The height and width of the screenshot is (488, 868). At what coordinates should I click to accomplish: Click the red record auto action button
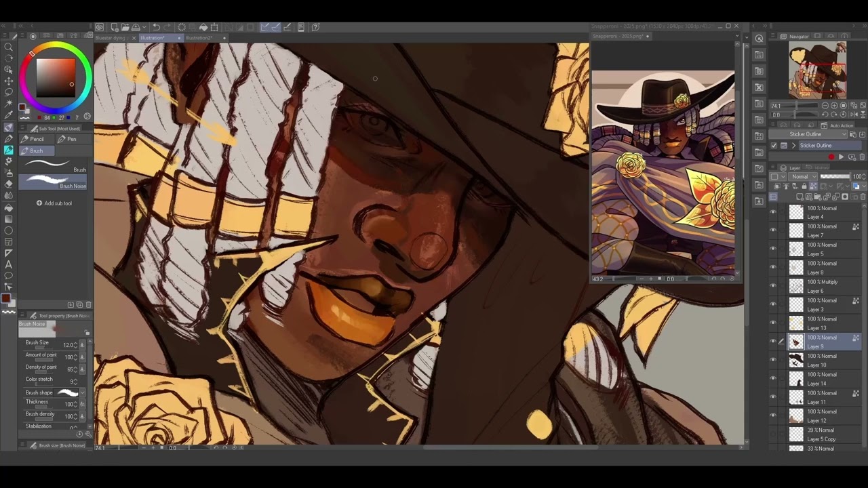click(x=831, y=157)
